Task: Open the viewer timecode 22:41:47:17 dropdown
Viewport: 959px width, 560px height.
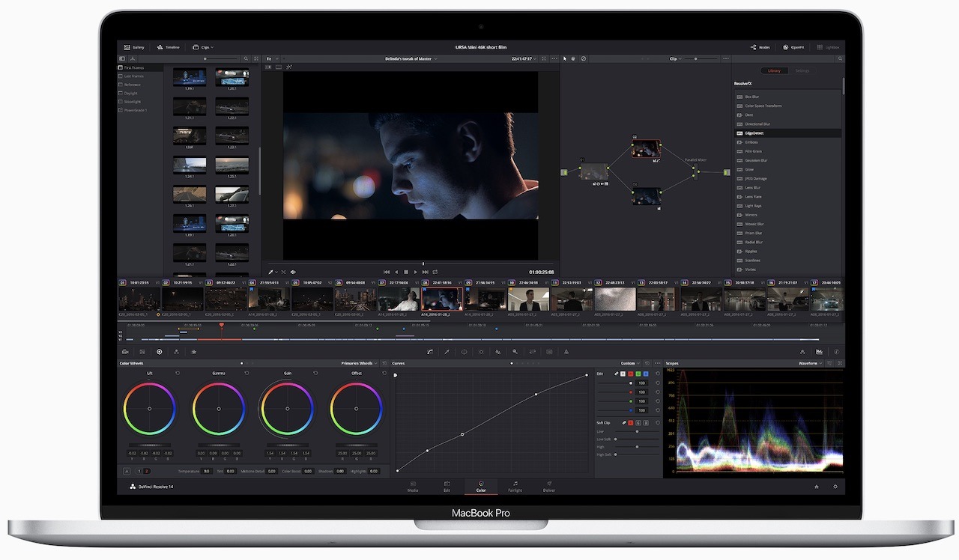Action: (524, 58)
